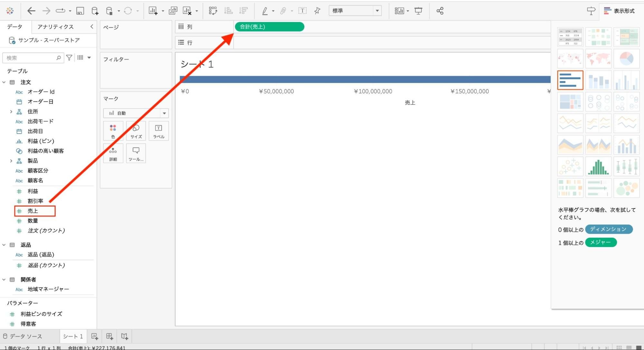The width and height of the screenshot is (644, 350).
Task: Click the pause auto updates icon
Action: (109, 11)
